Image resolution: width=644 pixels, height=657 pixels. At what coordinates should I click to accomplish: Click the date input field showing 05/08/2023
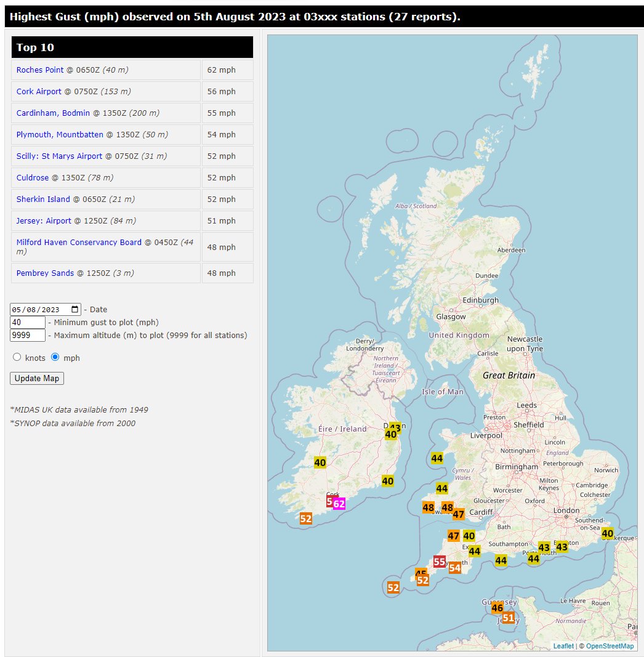[45, 309]
